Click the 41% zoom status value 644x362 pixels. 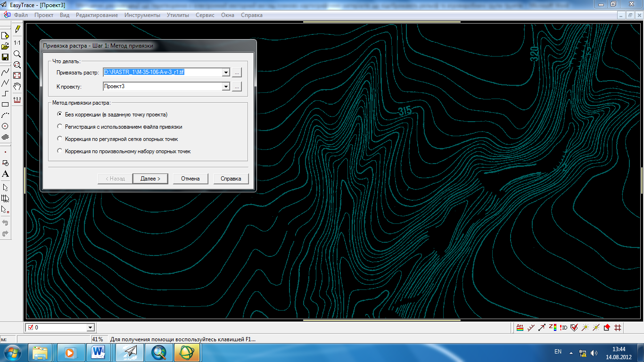coord(98,339)
